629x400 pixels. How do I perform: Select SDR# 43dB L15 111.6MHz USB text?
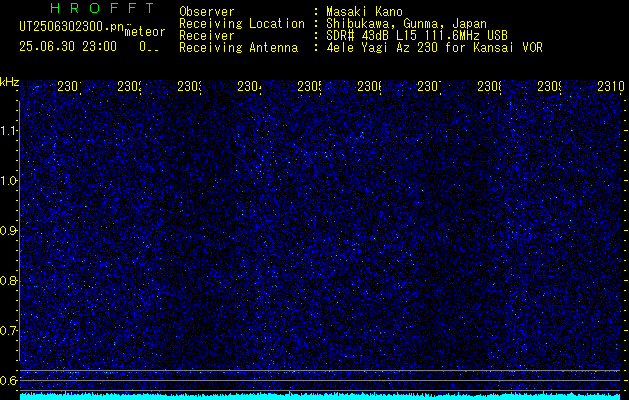point(417,36)
